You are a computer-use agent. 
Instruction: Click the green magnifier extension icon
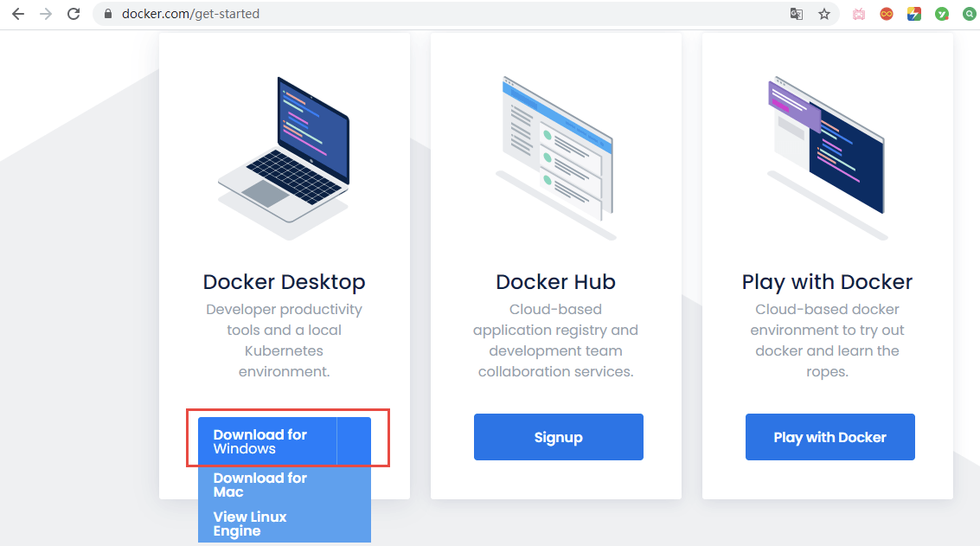[969, 14]
